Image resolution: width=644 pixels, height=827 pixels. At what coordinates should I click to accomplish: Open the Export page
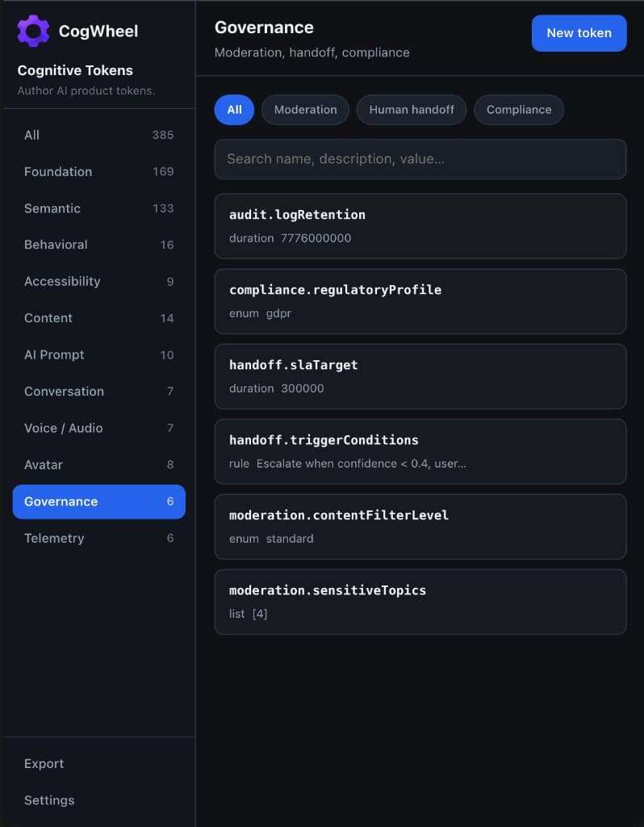(x=98, y=764)
